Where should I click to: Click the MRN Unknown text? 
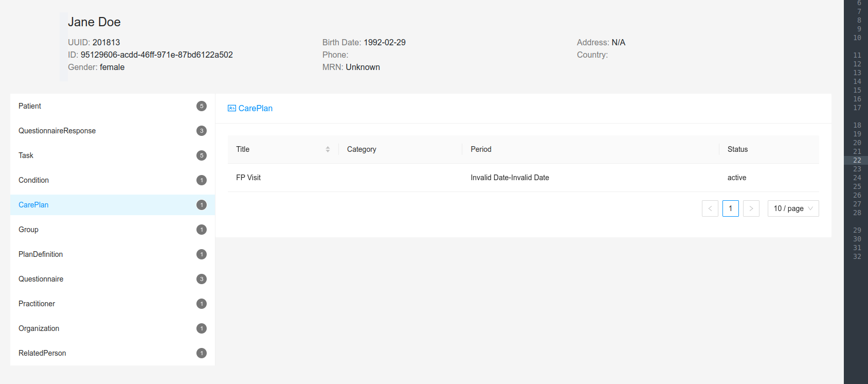(x=351, y=67)
